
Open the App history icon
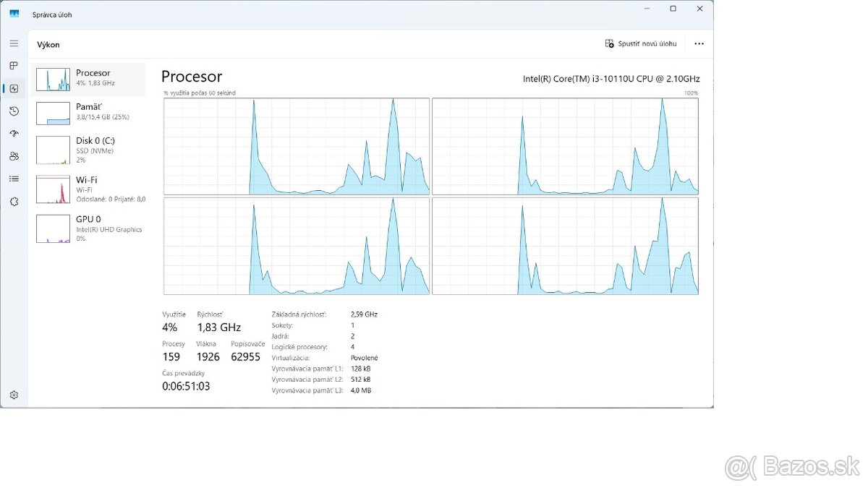[x=14, y=111]
